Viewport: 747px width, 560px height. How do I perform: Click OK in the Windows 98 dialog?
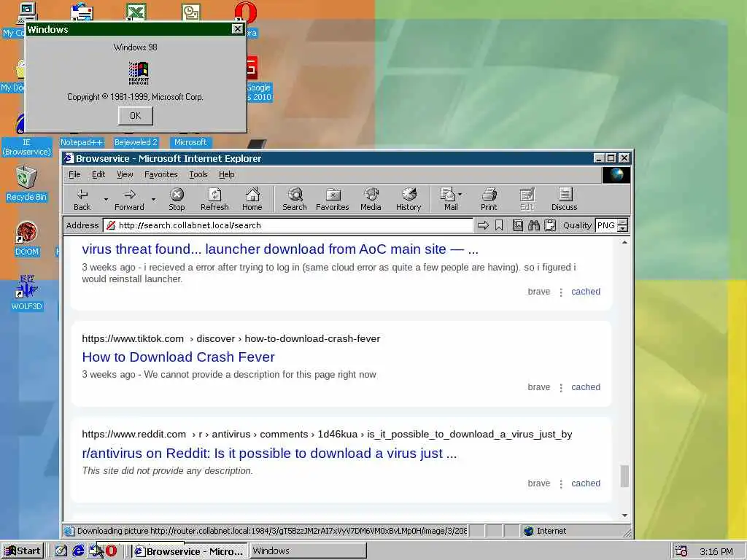[x=135, y=116]
